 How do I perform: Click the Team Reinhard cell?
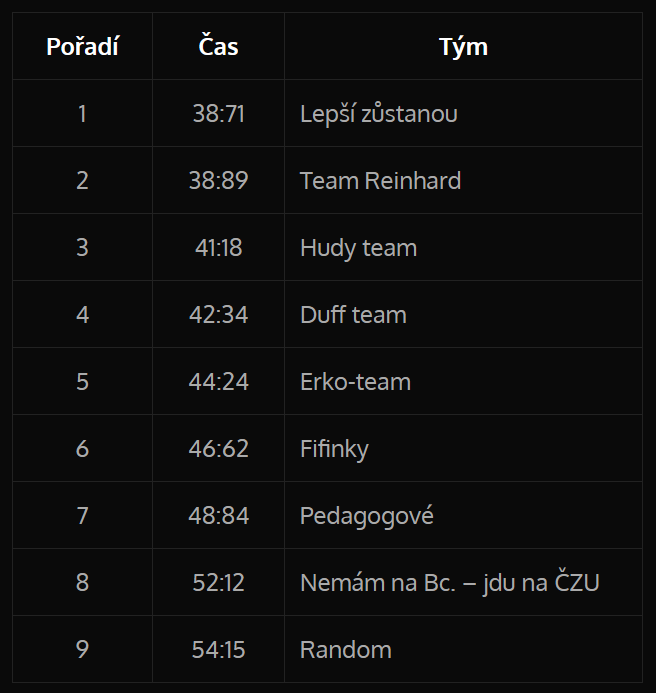pos(380,181)
